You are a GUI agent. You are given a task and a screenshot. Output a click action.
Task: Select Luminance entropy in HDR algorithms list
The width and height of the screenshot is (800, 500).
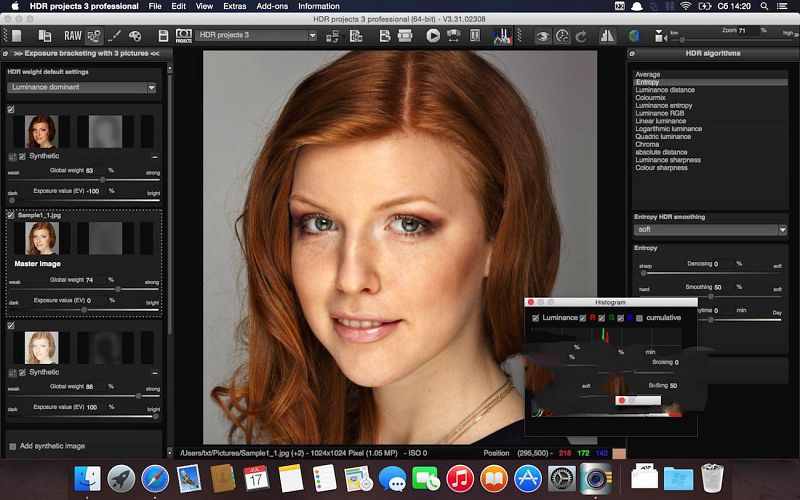click(663, 106)
